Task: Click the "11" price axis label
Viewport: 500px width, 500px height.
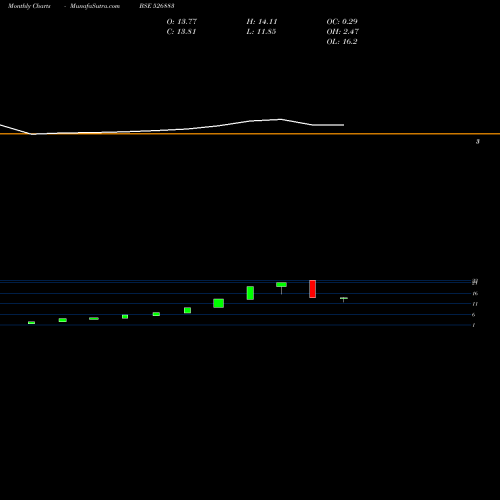Action: click(x=475, y=304)
